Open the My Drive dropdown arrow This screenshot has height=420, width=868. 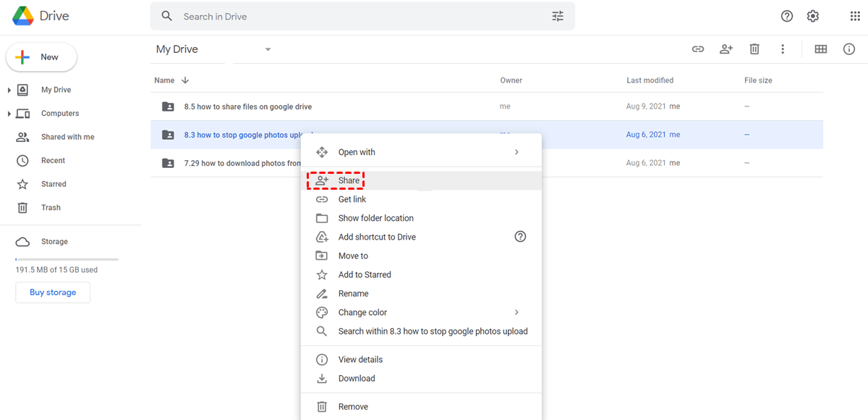[268, 49]
